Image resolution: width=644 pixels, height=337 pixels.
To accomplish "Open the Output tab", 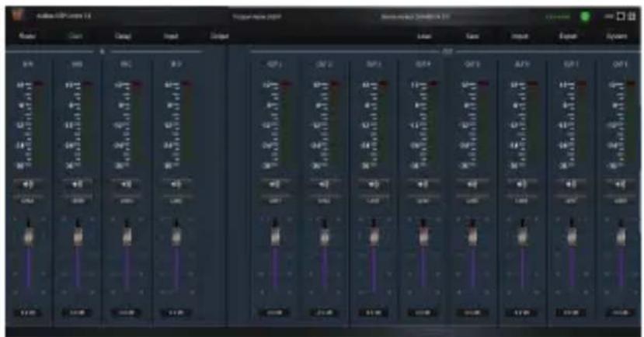I will click(x=219, y=36).
